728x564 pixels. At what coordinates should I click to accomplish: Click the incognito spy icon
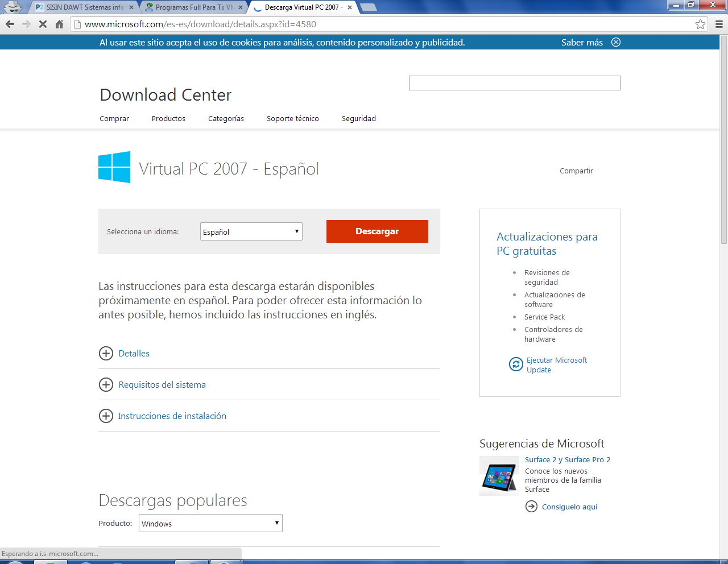[13, 7]
